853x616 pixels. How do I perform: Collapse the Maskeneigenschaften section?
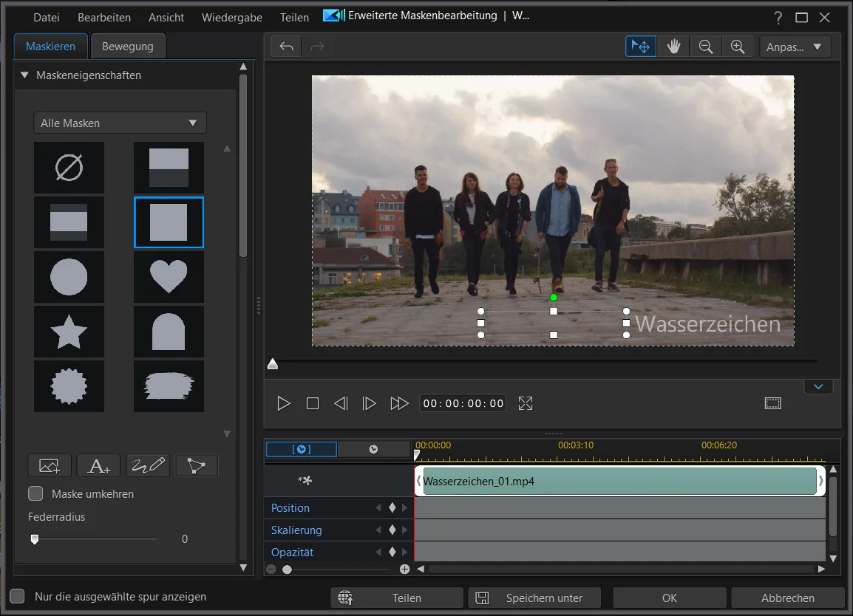coord(24,75)
